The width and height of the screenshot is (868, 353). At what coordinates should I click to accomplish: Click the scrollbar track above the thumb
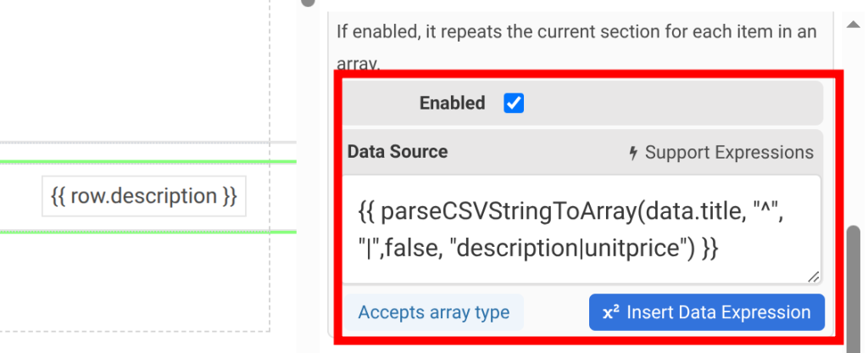point(854,127)
